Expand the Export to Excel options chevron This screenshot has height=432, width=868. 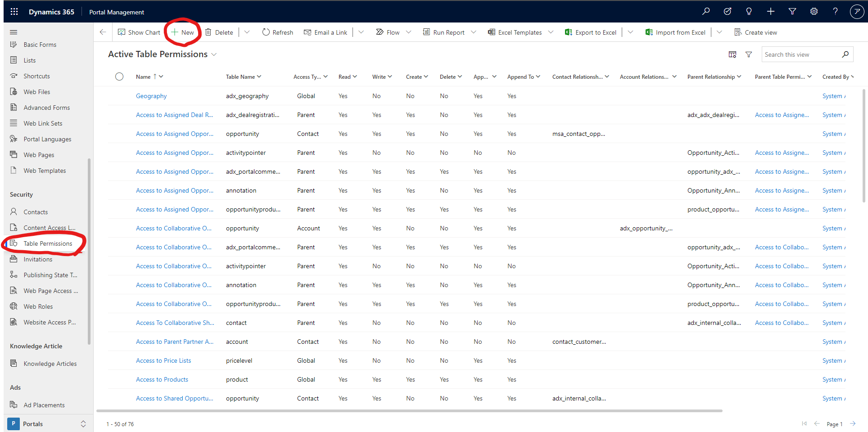631,32
